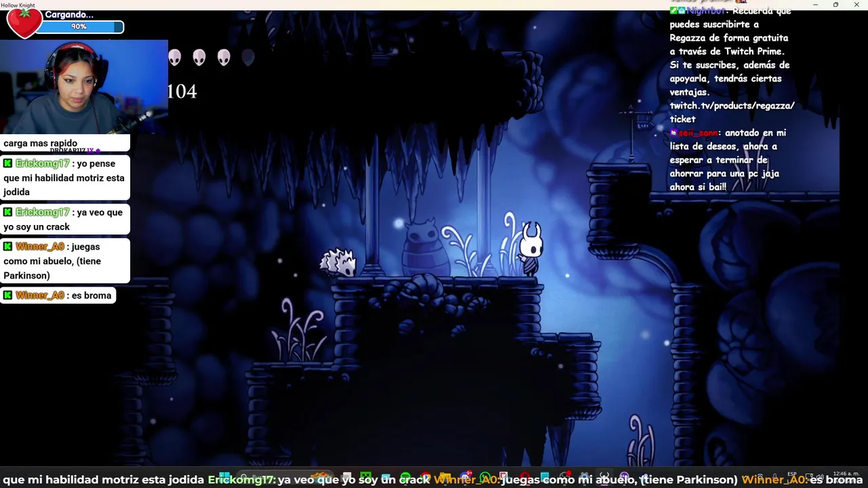Screen dimensions: 868x488
Task: Click the badge beside "juegas como mi abuelo"
Action: coord(7,247)
